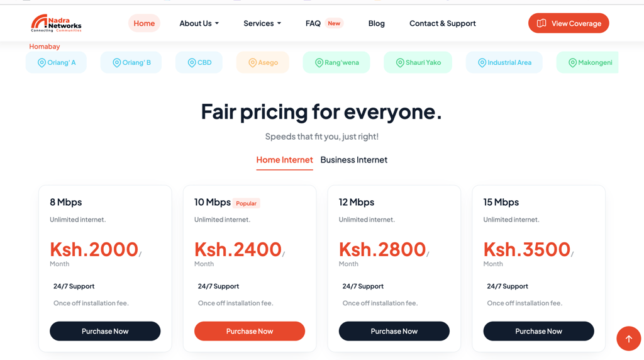Select the Shauri Yako location chip
Viewport: 644px width, 360px height.
418,62
